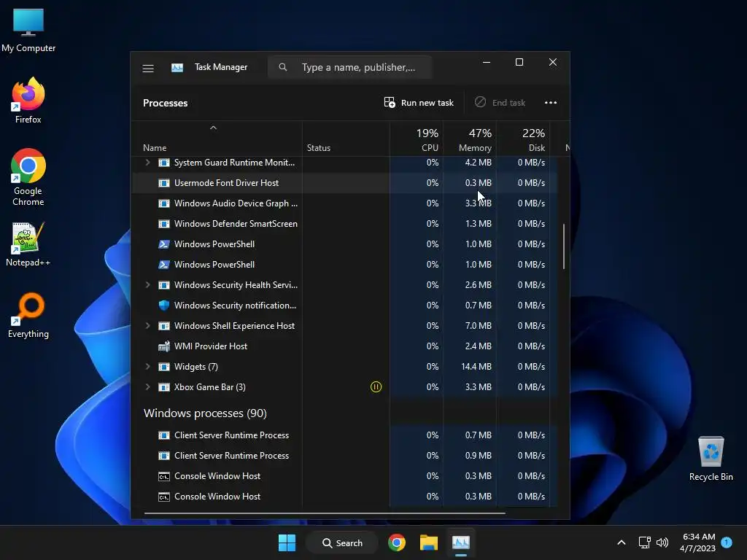Click Run new task button
The width and height of the screenshot is (747, 560).
[x=419, y=102]
